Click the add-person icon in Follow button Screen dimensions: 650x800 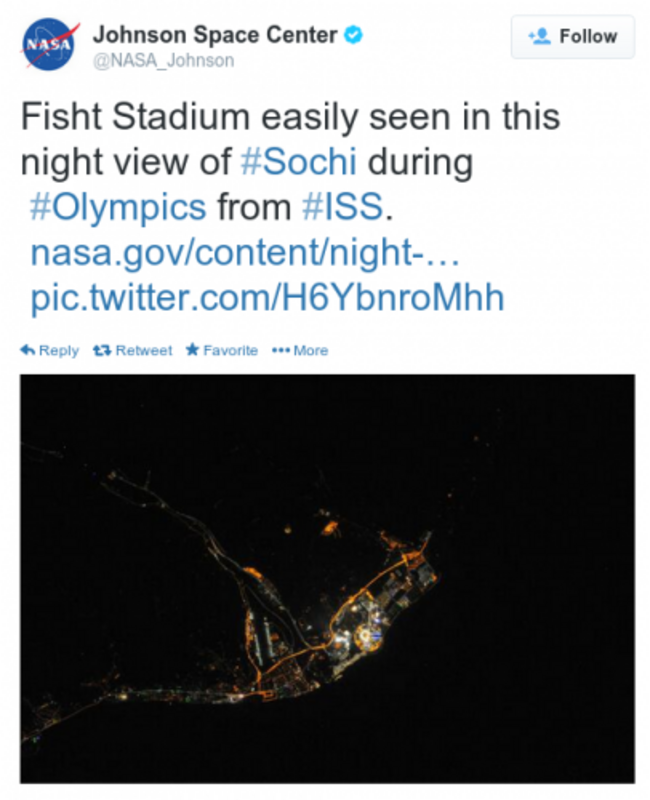[x=540, y=36]
